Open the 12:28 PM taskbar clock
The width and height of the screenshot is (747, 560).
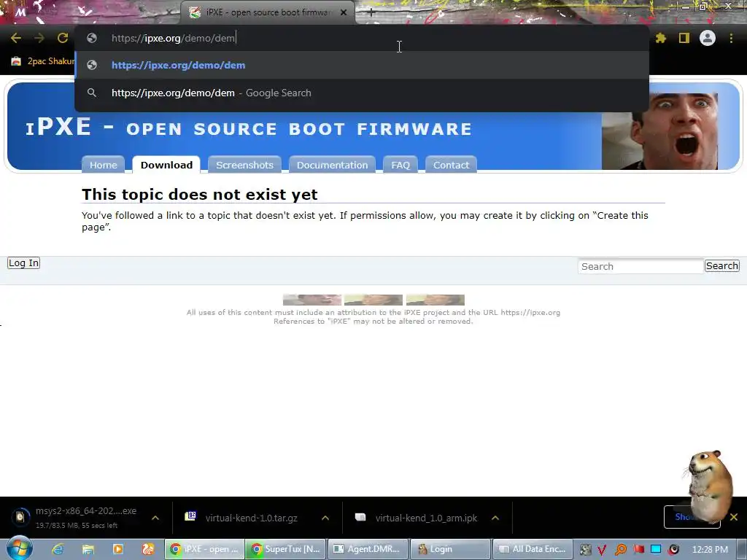(710, 550)
